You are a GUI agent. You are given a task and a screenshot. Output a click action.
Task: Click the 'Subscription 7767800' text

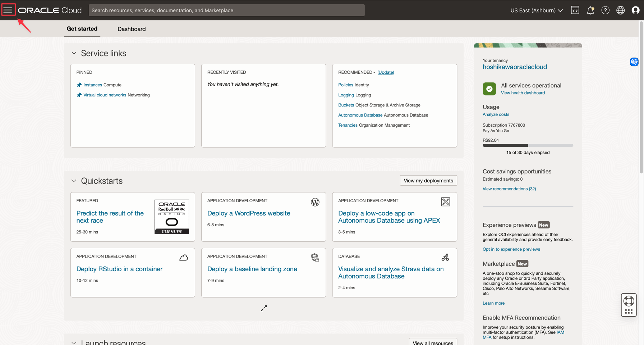504,125
